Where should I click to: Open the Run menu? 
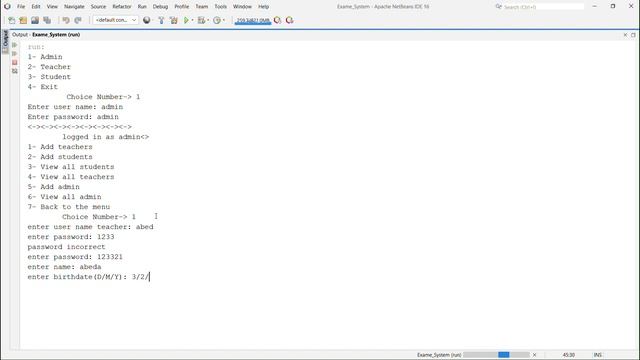[142, 7]
